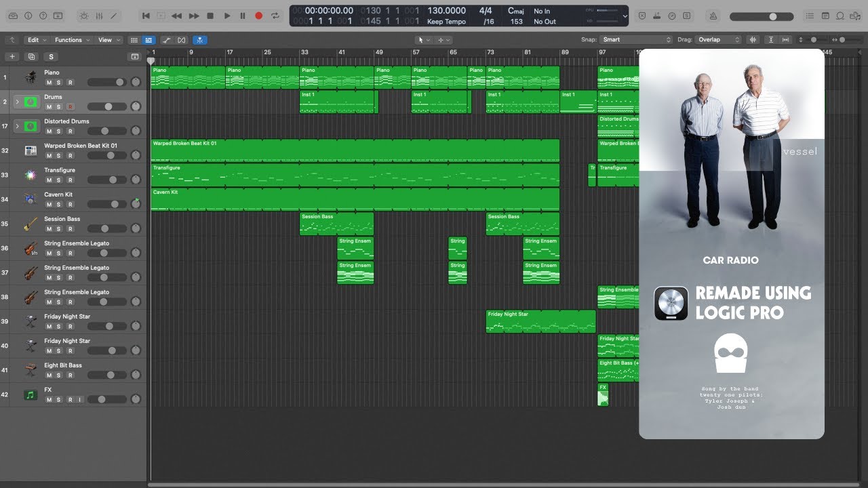Open Quick Help
The height and width of the screenshot is (488, 868).
coord(43,15)
